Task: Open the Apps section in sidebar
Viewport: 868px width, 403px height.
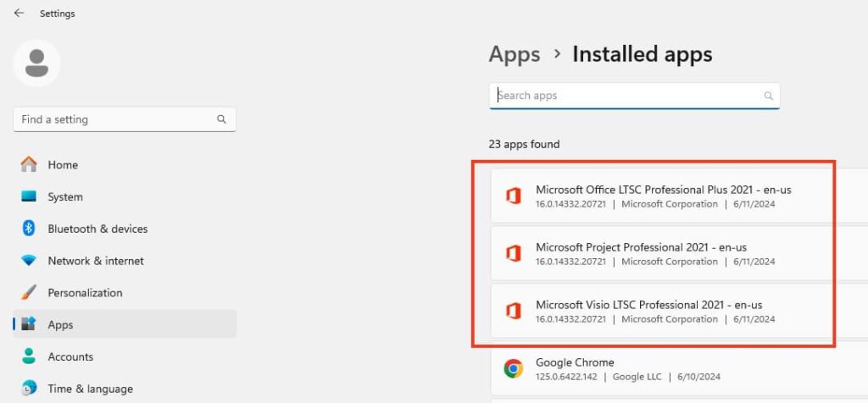Action: click(x=60, y=324)
